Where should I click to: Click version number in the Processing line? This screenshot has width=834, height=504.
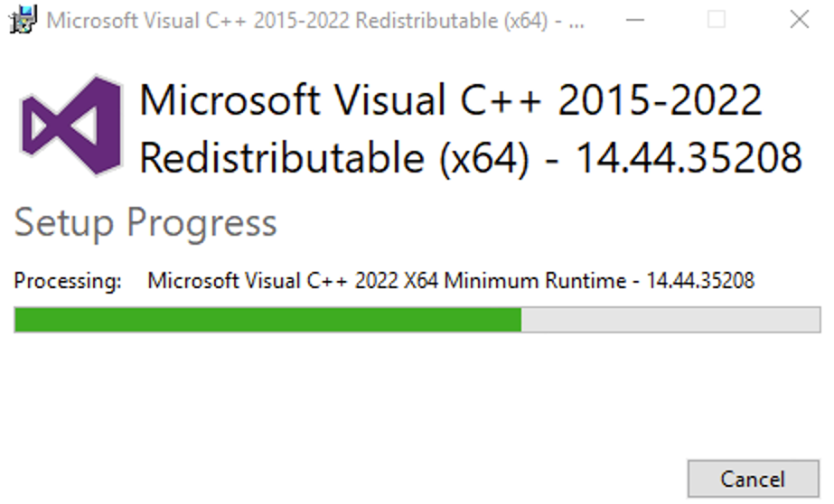[700, 281]
